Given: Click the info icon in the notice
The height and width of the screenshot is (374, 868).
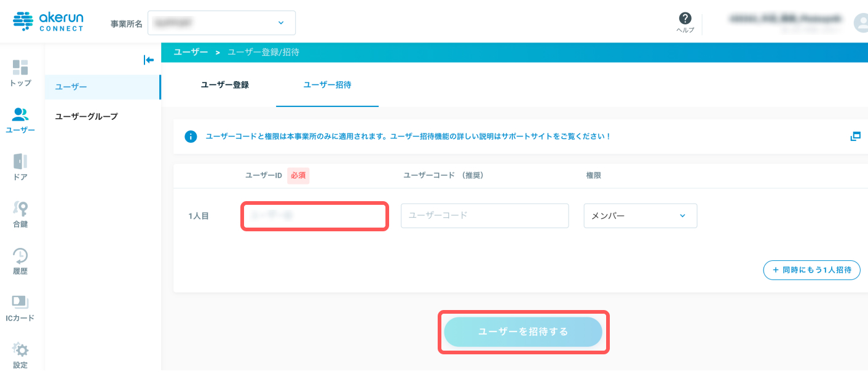Looking at the screenshot, I should [191, 137].
